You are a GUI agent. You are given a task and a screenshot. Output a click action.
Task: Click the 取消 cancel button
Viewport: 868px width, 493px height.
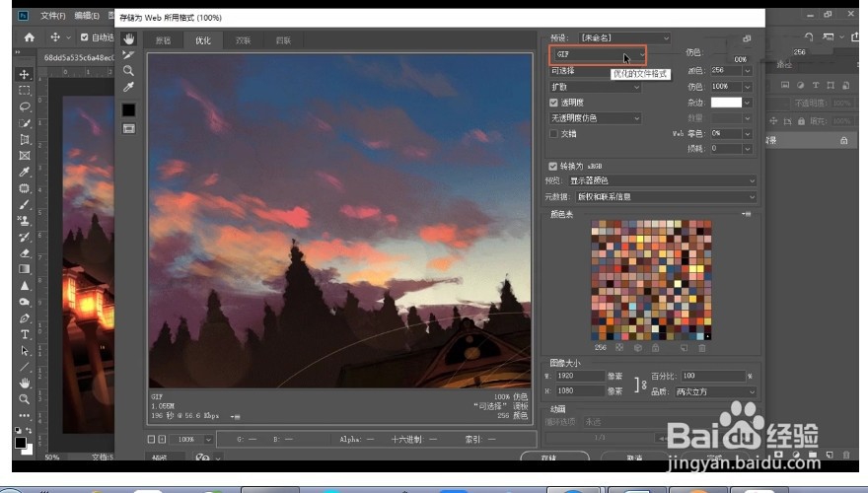634,458
